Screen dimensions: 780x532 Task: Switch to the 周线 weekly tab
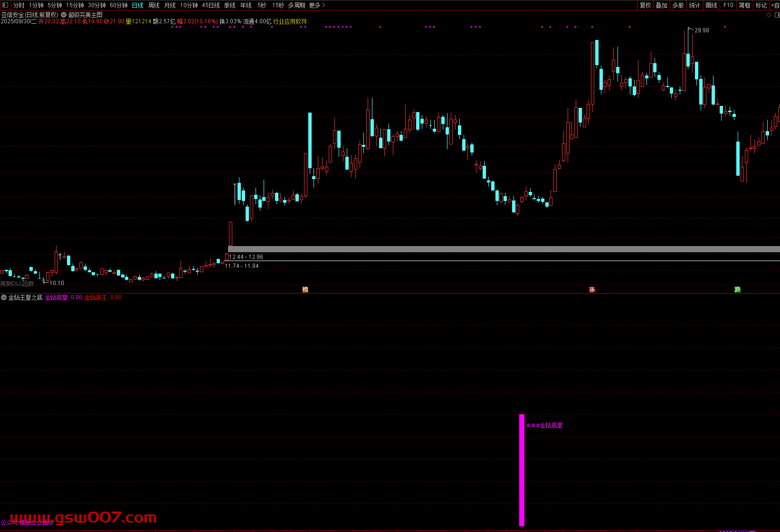(154, 5)
